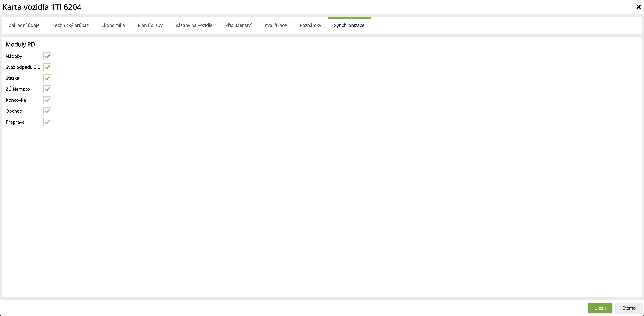Viewport: 644px width, 316px height.
Task: Go to the Ekonomika tab
Action: 113,25
